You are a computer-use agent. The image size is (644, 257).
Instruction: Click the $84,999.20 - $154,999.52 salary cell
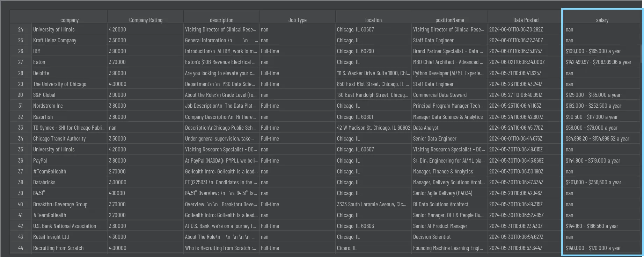coord(602,138)
